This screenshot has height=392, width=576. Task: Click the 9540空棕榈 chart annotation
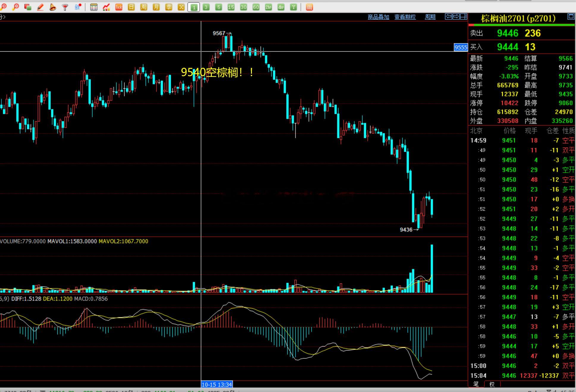coord(218,72)
